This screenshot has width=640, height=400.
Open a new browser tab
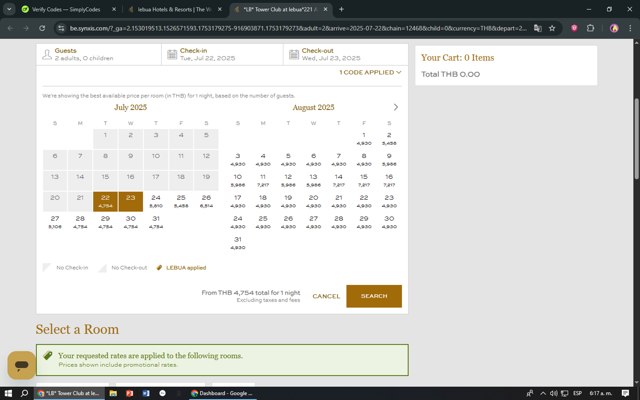[x=341, y=9]
